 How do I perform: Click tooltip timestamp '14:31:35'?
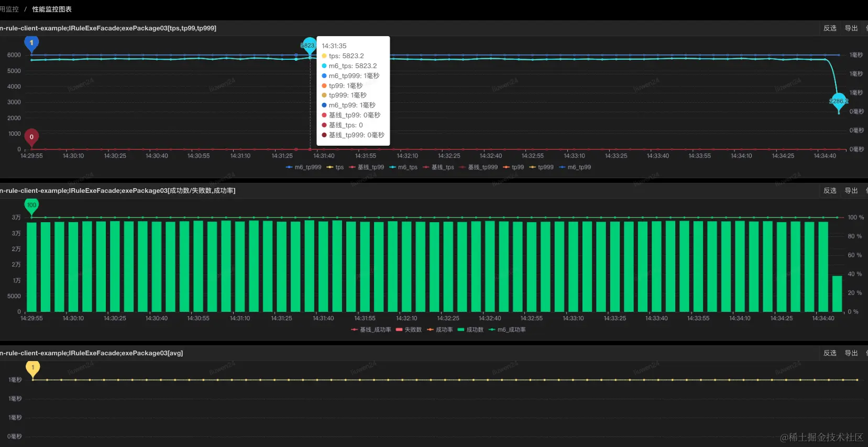(x=334, y=46)
